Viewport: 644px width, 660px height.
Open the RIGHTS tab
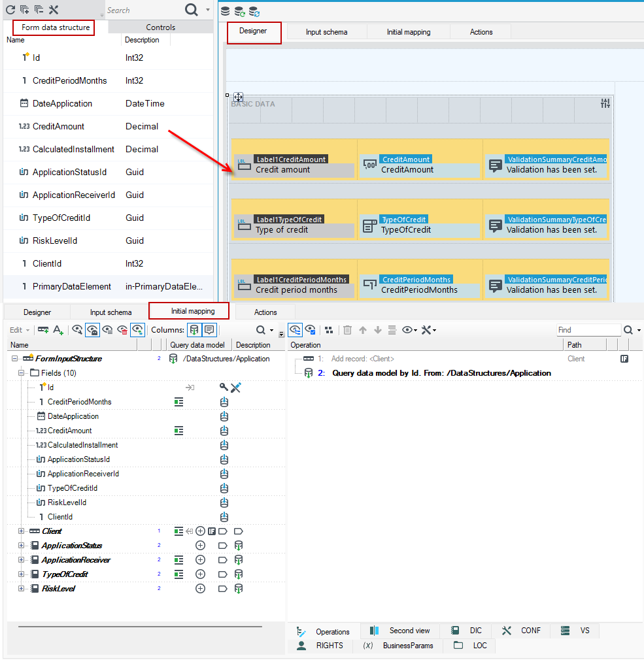coord(320,646)
